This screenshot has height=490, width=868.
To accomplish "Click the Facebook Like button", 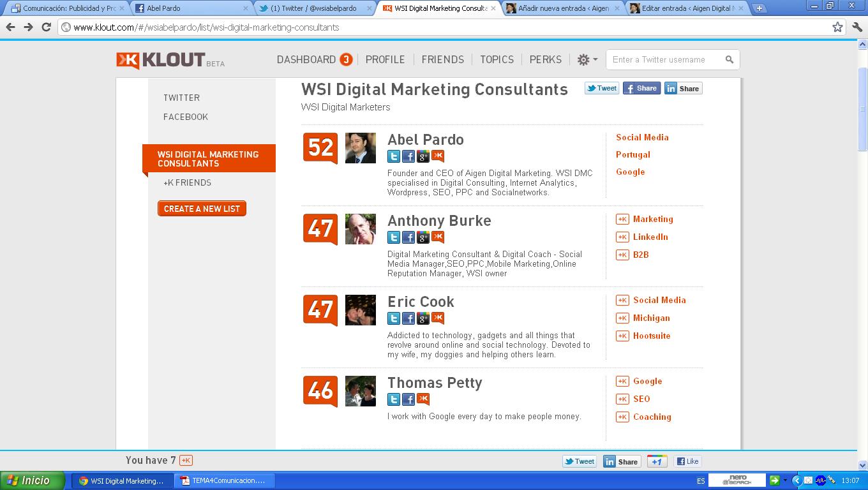I will click(687, 461).
